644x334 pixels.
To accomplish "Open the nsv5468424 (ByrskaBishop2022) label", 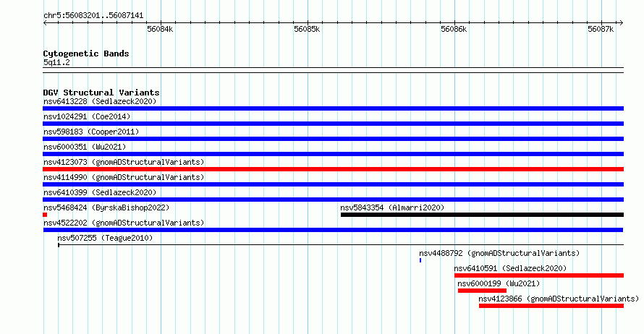I will coord(106,207).
